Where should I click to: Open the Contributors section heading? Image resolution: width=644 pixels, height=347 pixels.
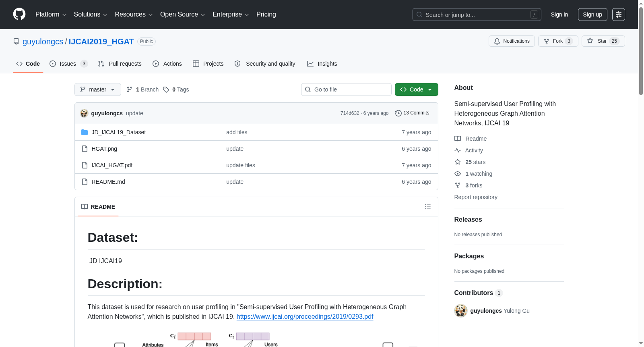(x=478, y=293)
